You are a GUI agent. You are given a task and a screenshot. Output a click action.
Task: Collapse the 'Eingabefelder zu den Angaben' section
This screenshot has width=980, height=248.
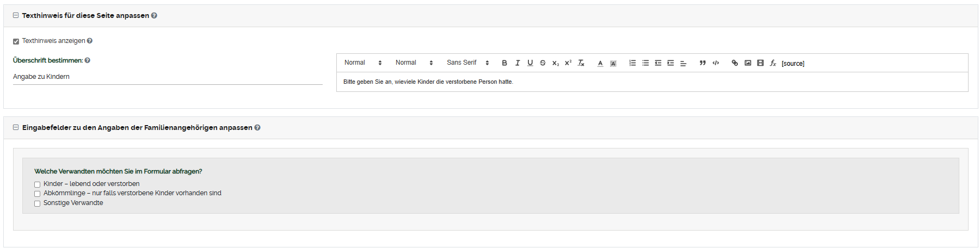pyautogui.click(x=16, y=128)
